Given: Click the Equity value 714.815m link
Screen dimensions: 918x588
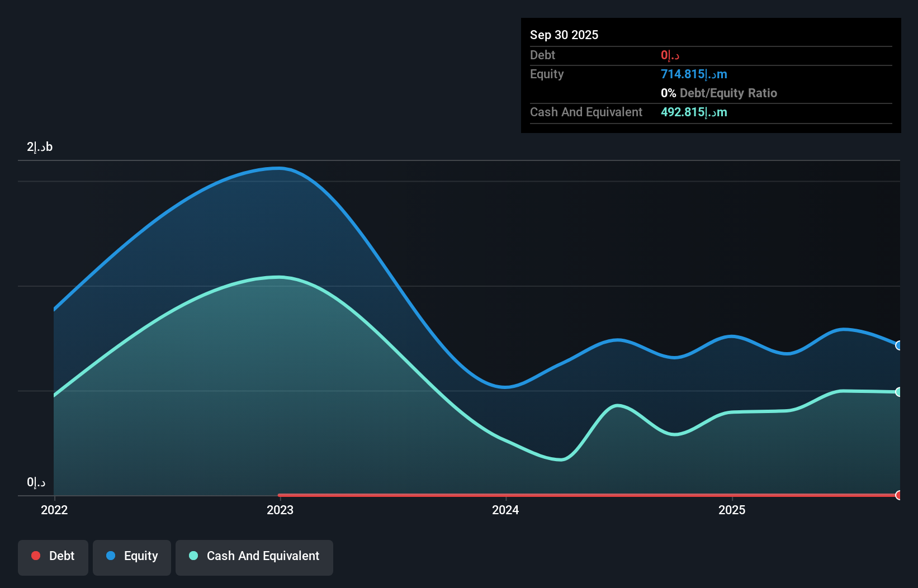Looking at the screenshot, I should 694,74.
